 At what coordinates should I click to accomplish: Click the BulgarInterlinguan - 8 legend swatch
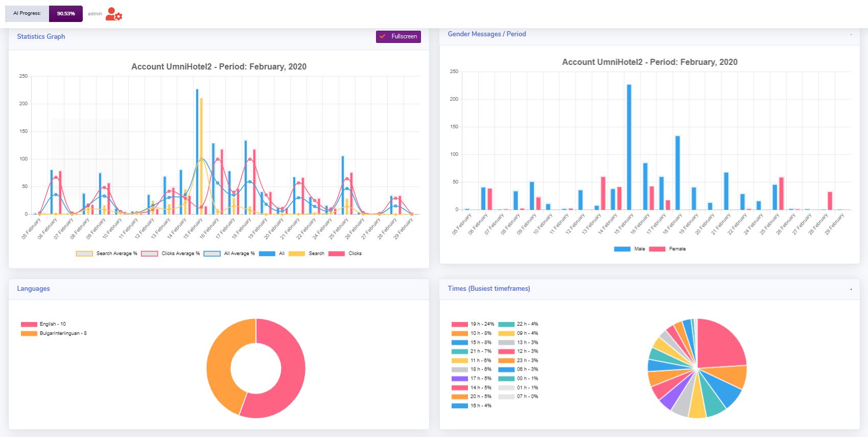click(x=29, y=333)
